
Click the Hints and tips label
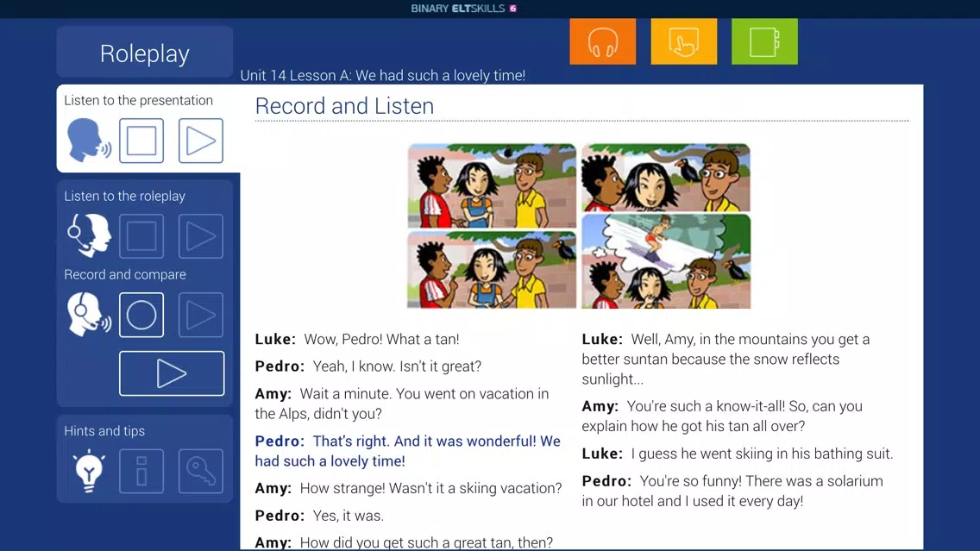click(x=104, y=430)
